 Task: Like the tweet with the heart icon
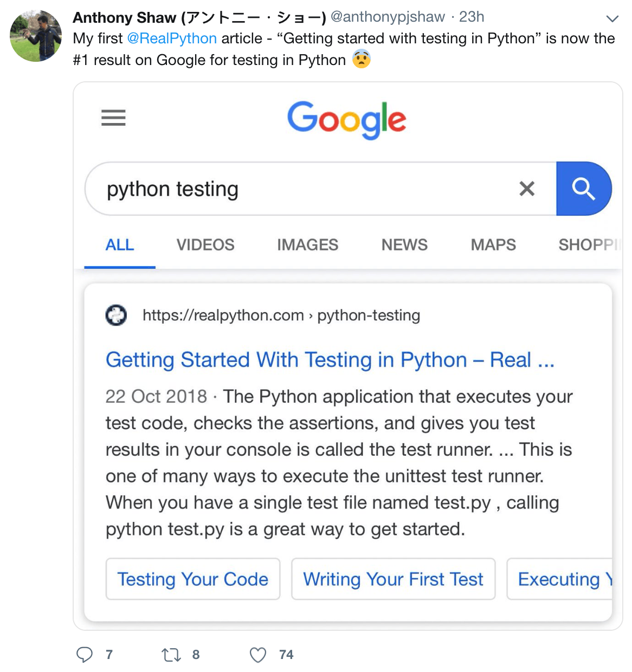[x=259, y=655]
